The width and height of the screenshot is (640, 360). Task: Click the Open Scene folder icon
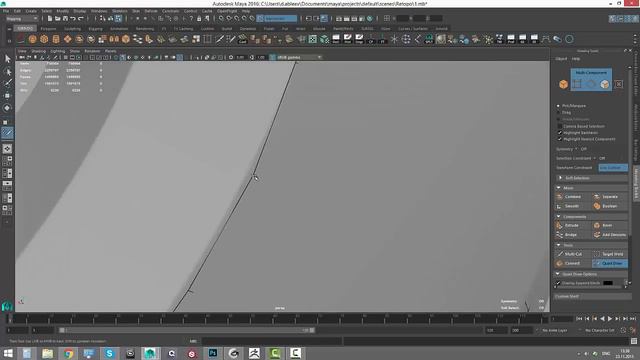(58, 18)
